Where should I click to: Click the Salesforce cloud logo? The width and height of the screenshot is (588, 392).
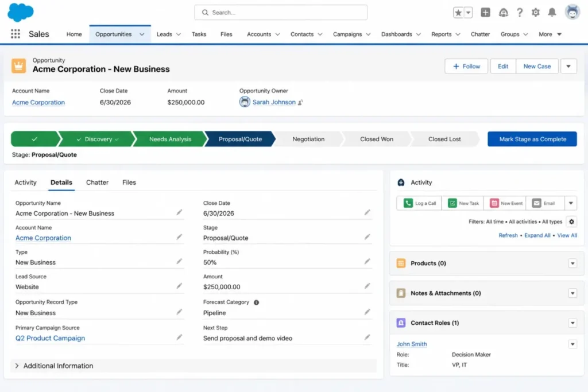[x=20, y=13]
